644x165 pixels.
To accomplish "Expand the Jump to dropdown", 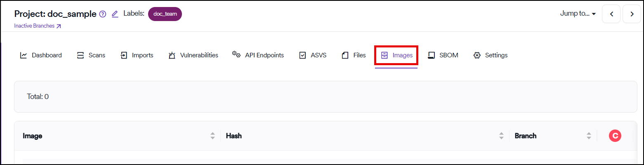I will [578, 14].
